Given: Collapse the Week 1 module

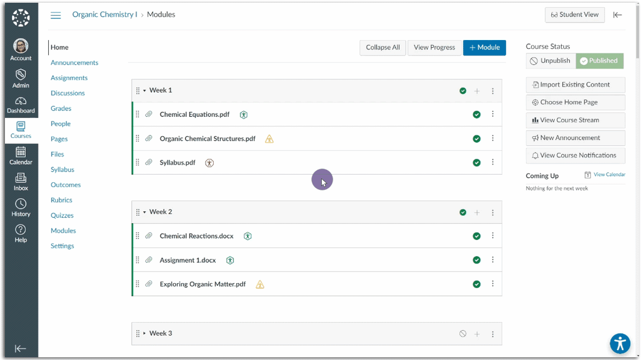Looking at the screenshot, I should [145, 91].
